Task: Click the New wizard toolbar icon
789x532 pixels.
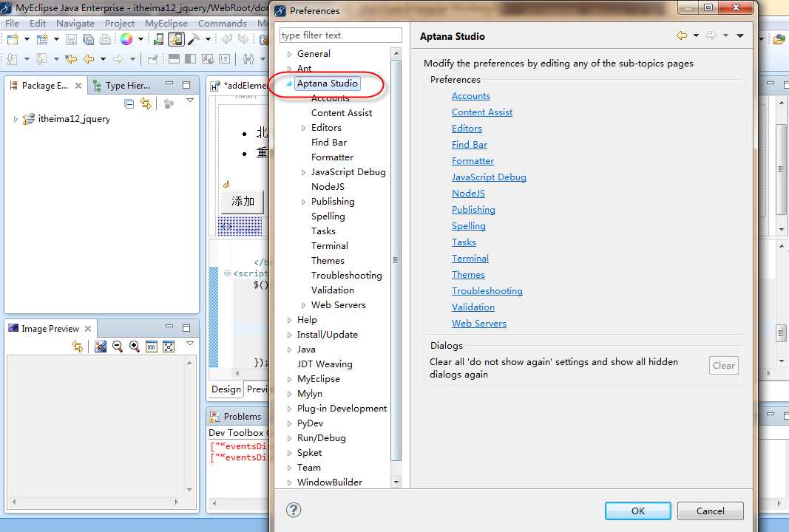Action: click(13, 39)
